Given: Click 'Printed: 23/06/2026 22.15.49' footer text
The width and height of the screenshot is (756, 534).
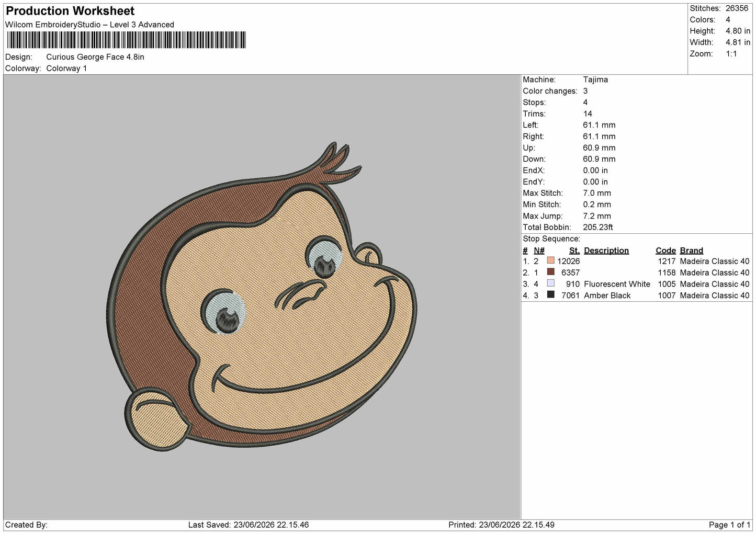Looking at the screenshot, I should 501,525.
